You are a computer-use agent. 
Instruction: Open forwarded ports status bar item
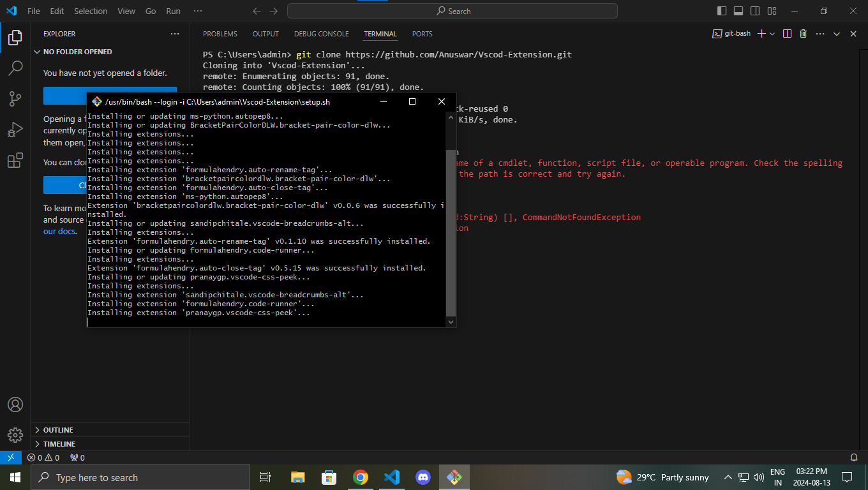(77, 457)
